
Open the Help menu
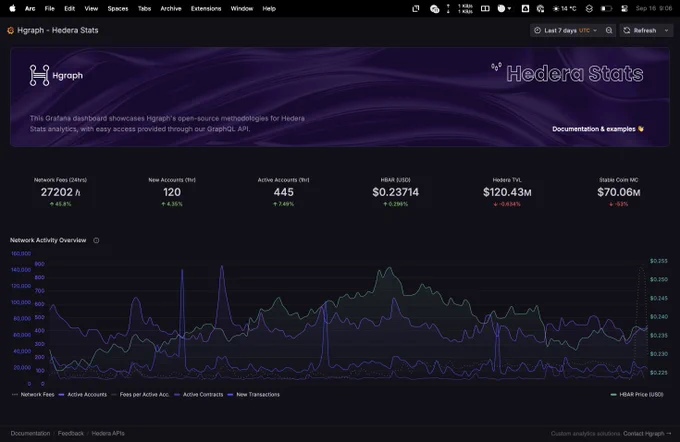tap(269, 8)
